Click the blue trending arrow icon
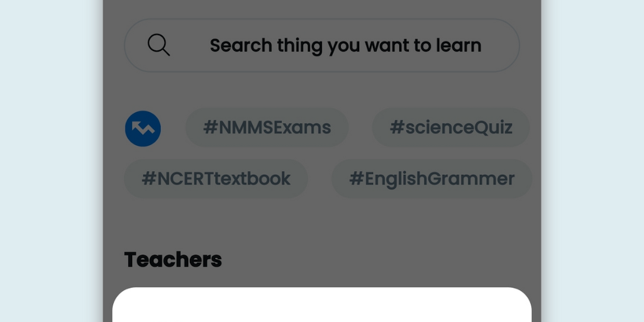This screenshot has width=644, height=322. (143, 128)
